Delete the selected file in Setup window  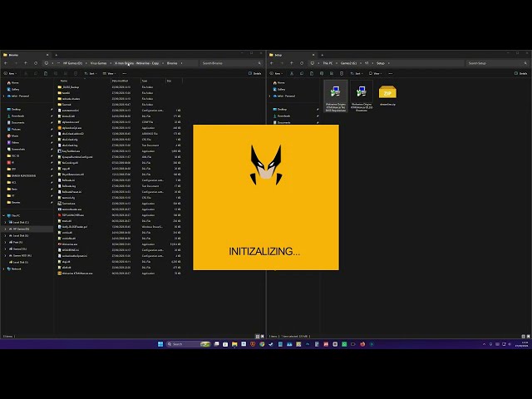(x=342, y=73)
